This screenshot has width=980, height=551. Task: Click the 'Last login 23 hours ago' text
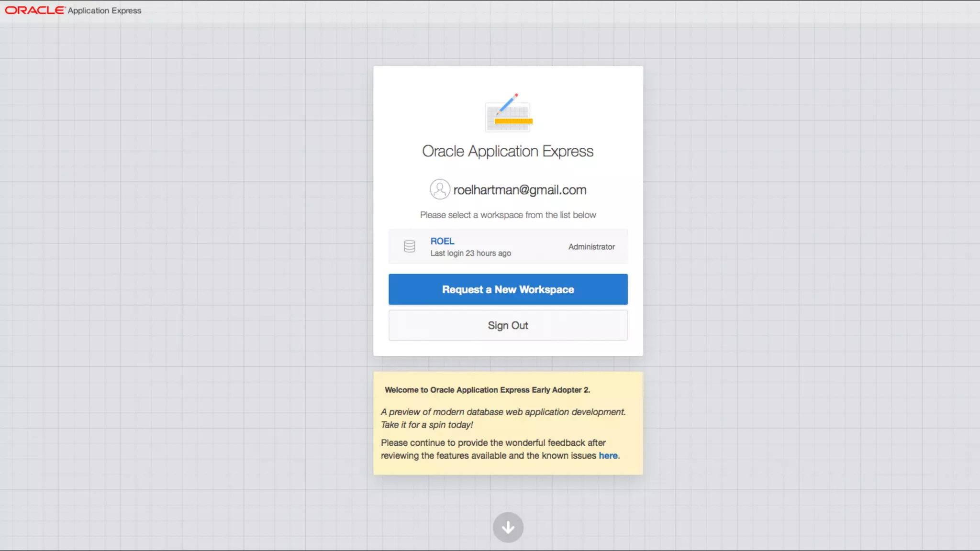click(470, 253)
